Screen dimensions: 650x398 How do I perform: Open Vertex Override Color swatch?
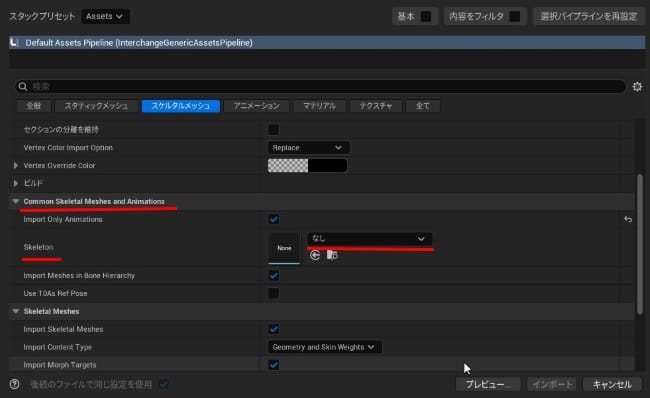(307, 165)
